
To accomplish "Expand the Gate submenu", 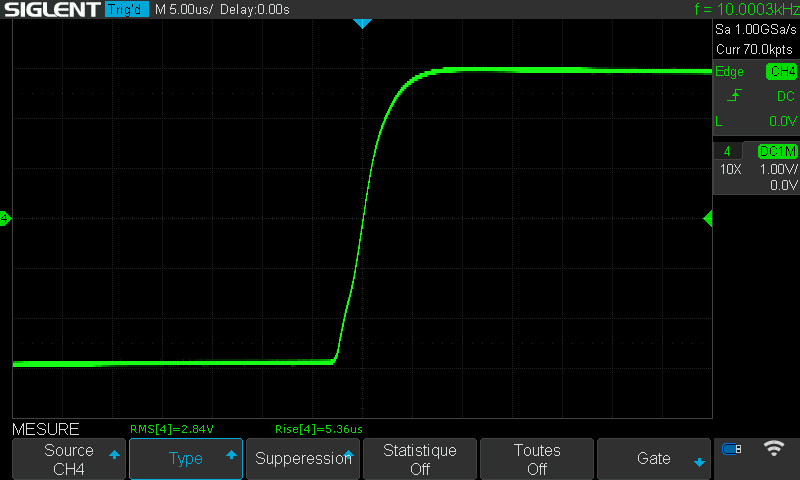I will (x=654, y=459).
